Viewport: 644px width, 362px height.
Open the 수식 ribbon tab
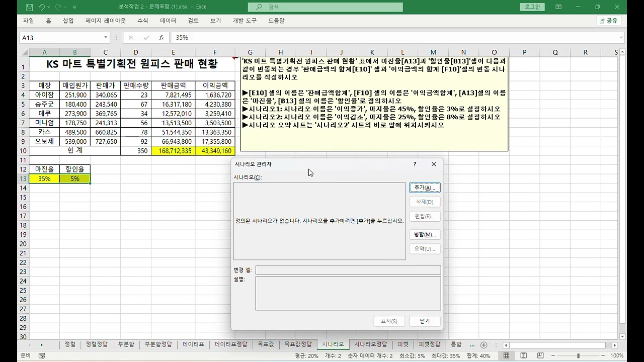point(142,21)
